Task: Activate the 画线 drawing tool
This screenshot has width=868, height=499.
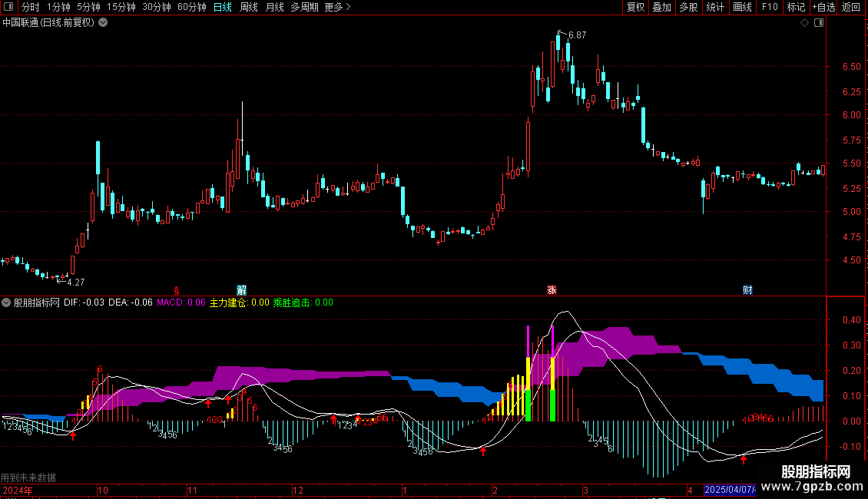Action: [742, 7]
